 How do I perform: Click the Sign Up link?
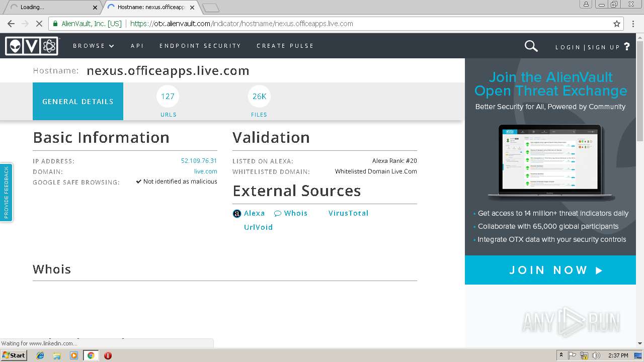pos(604,47)
